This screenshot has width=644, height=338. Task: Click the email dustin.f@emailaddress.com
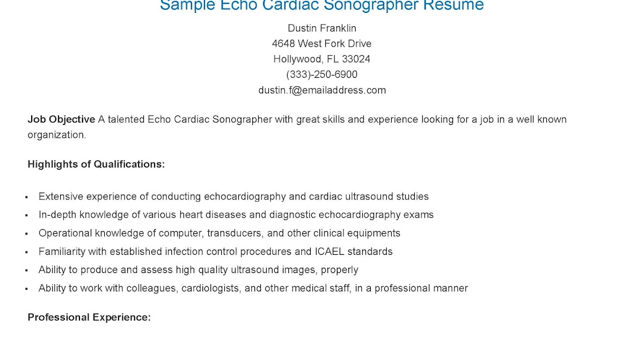click(322, 90)
